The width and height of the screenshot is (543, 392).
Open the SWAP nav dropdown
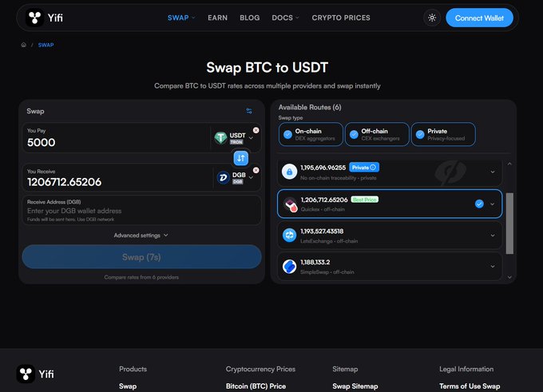pos(181,18)
